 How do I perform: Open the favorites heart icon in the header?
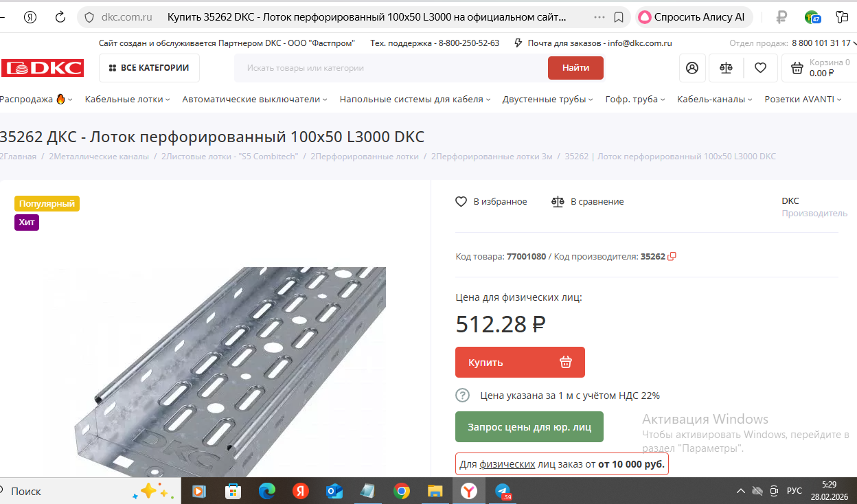point(760,68)
